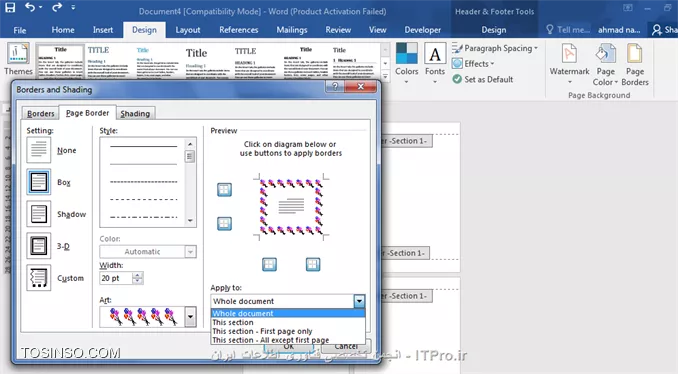The width and height of the screenshot is (678, 374).
Task: Toggle the top border preview button
Action: click(224, 189)
